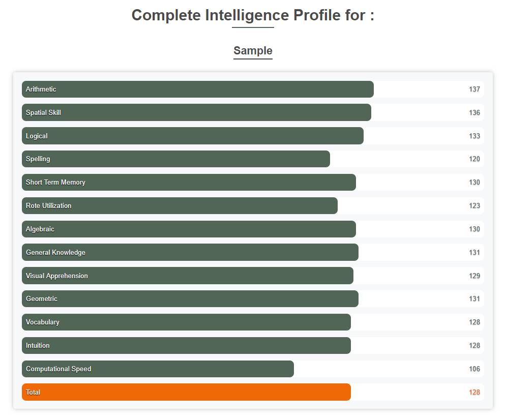
Task: Click the Computational Speed value 106
Action: coord(474,369)
